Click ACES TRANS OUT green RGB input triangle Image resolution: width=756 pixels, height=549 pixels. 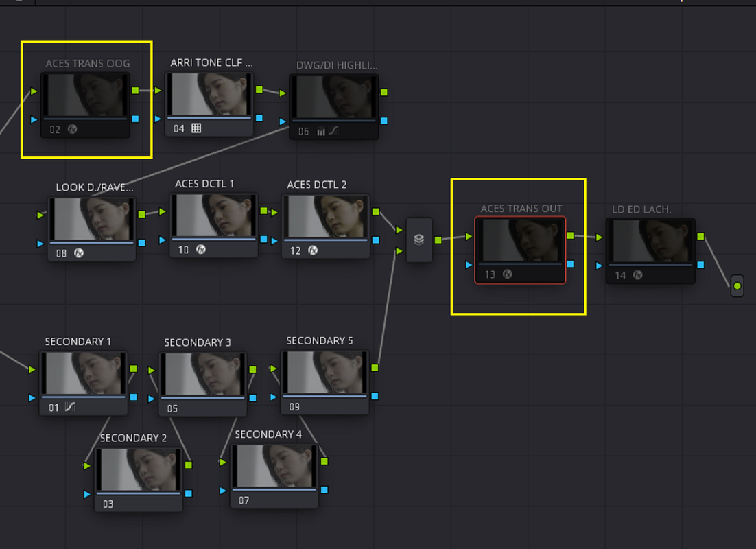469,236
